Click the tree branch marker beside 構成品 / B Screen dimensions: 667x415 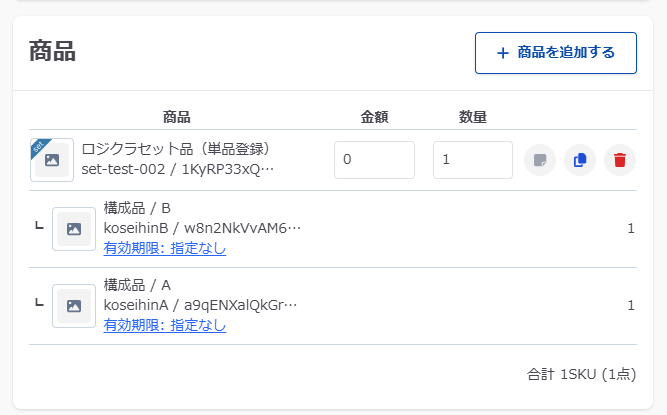pyautogui.click(x=38, y=227)
